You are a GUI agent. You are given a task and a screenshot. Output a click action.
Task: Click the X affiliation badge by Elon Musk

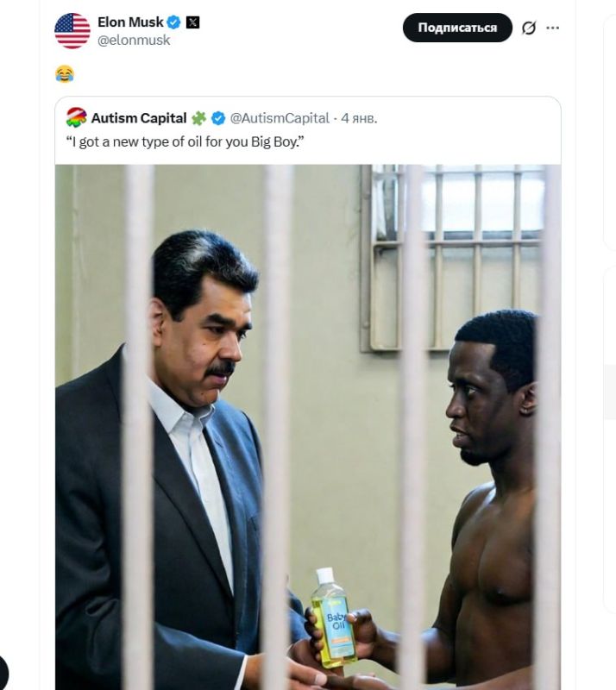(192, 22)
